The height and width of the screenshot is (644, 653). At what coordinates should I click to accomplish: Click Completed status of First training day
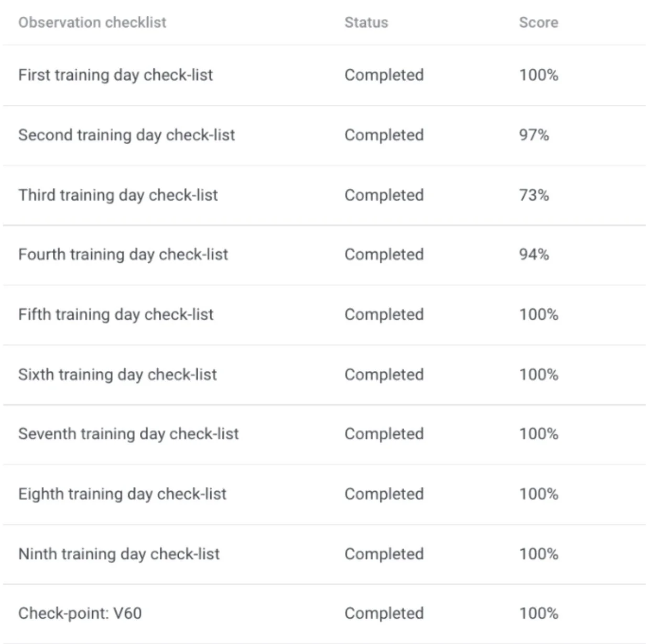[384, 75]
